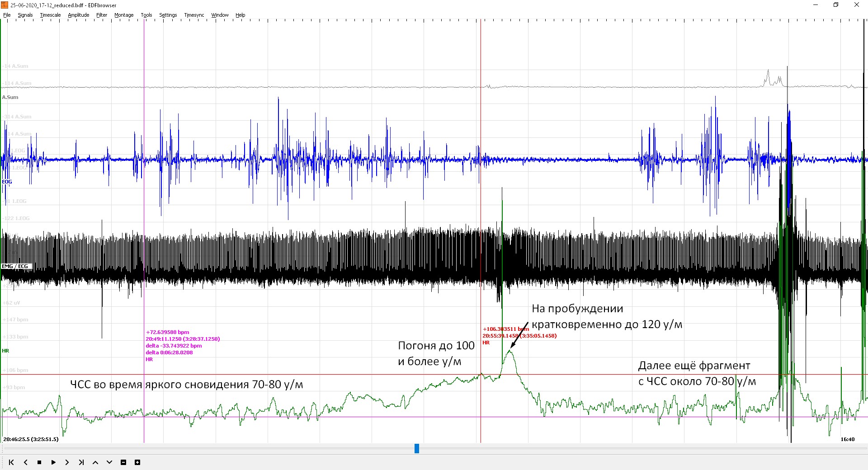Click the faint '+147 bpm' ruler label
This screenshot has height=470, width=868.
coord(15,320)
